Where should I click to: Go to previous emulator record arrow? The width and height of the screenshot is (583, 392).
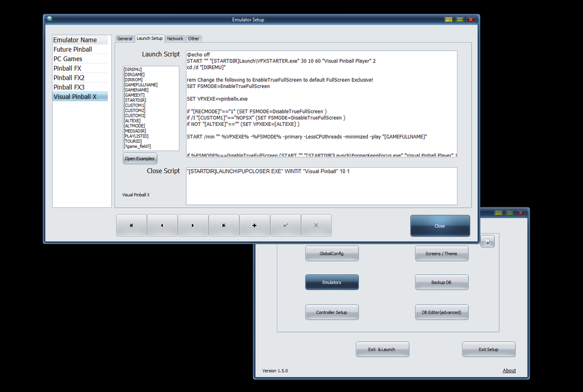coord(162,225)
